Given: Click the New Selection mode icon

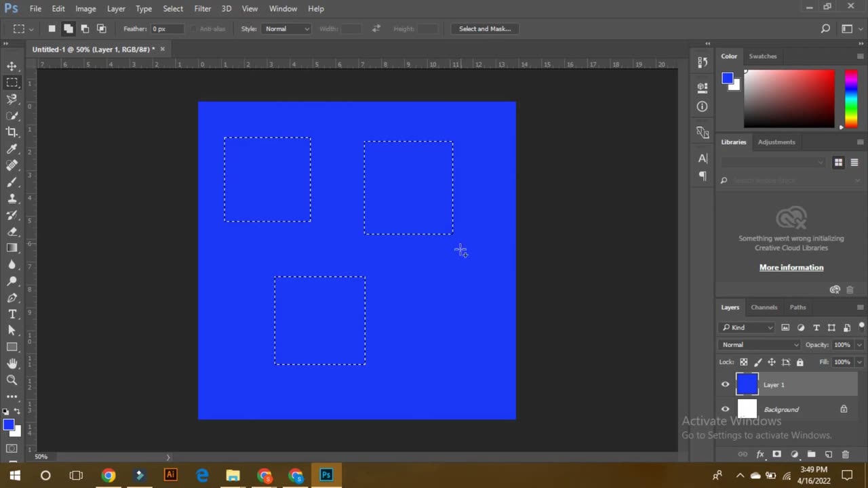Looking at the screenshot, I should pyautogui.click(x=52, y=28).
